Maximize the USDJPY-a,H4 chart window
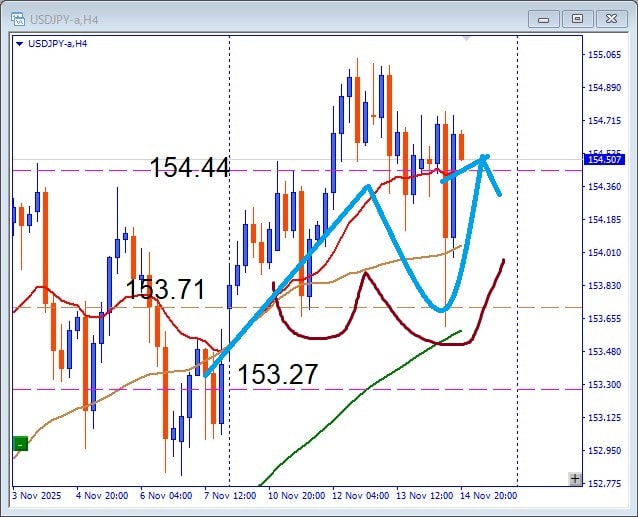 point(577,17)
